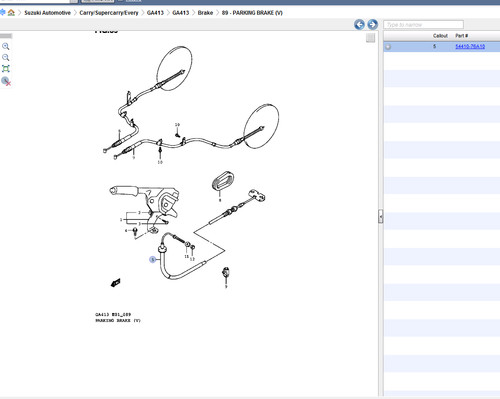The image size is (500, 399).
Task: Select callout 1 beside the brake lever
Action: [121, 219]
